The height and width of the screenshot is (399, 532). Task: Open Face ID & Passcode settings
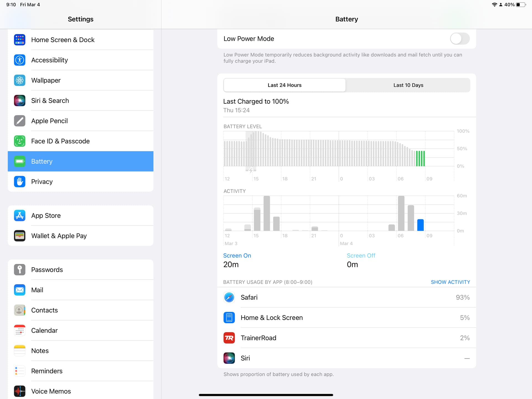[x=81, y=141]
